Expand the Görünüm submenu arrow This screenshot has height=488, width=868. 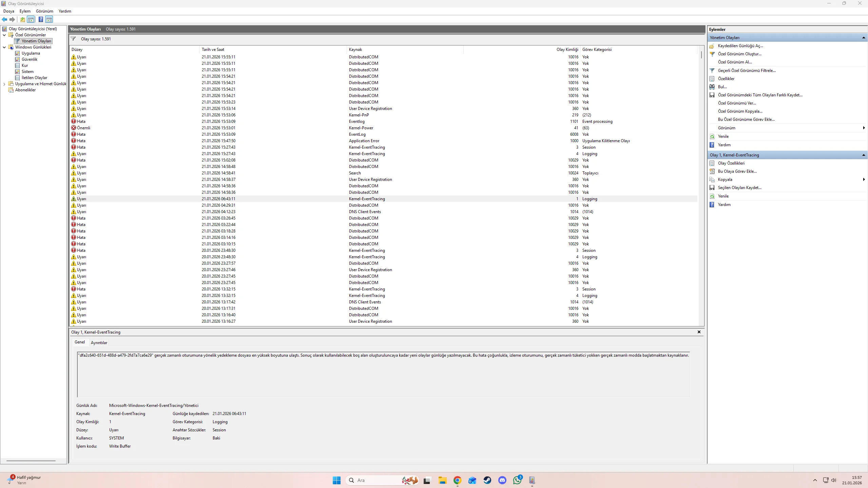tap(863, 128)
